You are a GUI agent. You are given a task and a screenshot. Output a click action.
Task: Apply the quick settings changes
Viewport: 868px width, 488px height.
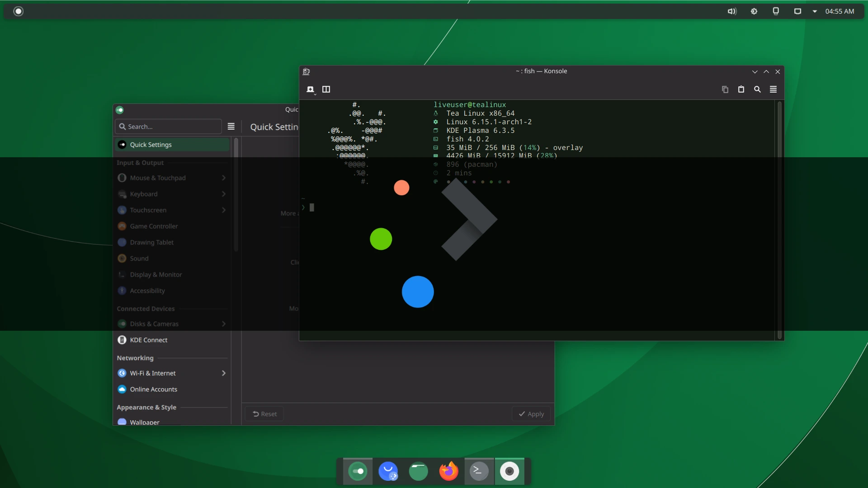[x=531, y=413]
